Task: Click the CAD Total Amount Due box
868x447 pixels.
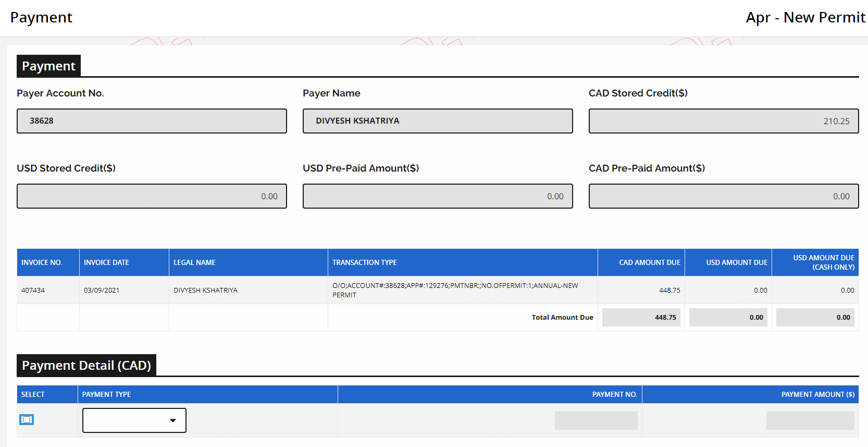Action: click(641, 317)
